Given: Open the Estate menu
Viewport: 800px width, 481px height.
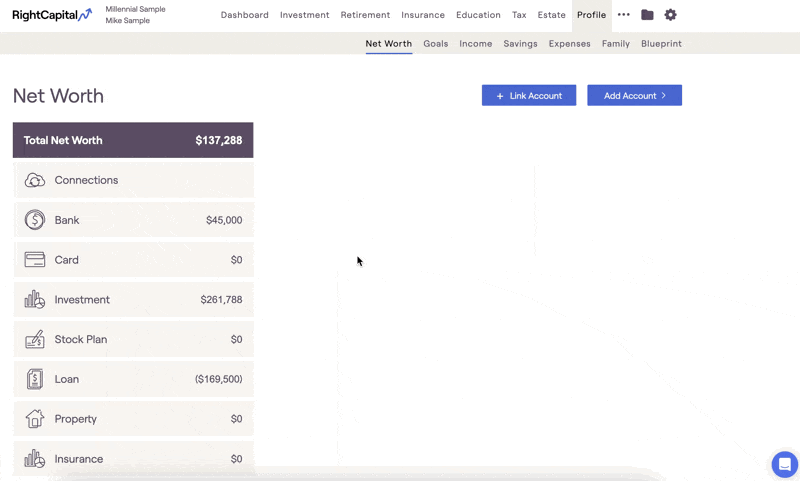Looking at the screenshot, I should pos(552,15).
